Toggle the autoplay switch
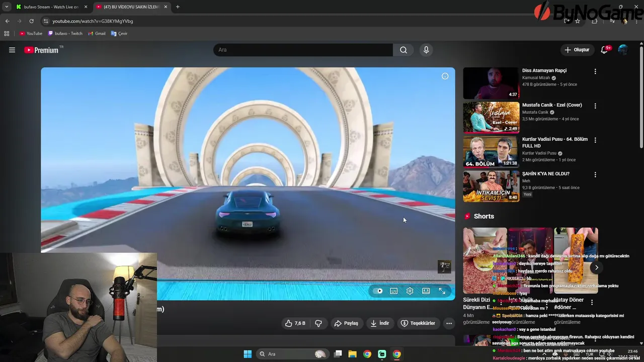644x362 pixels. [378, 291]
